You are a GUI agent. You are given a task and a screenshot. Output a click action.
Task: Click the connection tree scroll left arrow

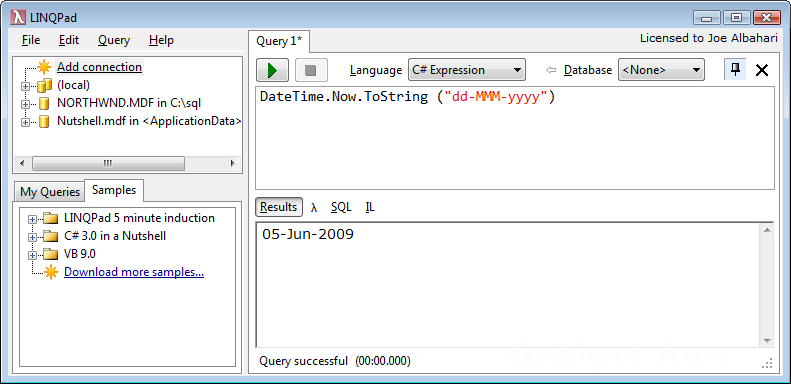tap(22, 163)
